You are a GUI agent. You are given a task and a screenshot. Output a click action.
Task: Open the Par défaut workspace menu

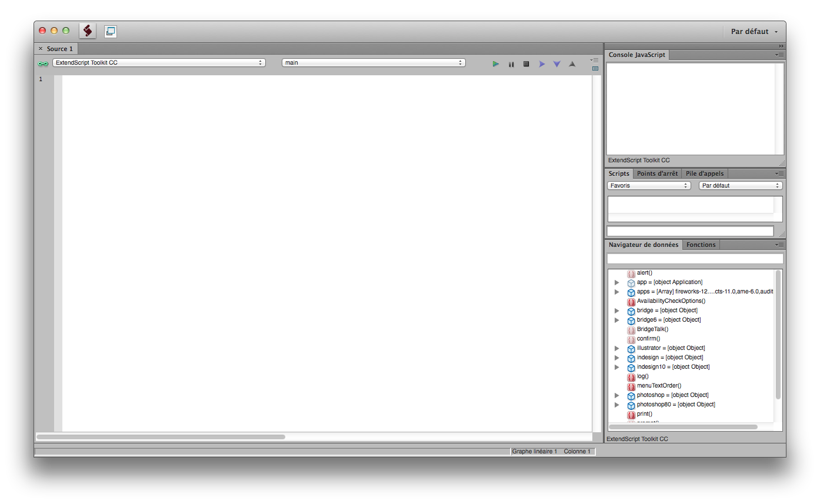click(755, 32)
